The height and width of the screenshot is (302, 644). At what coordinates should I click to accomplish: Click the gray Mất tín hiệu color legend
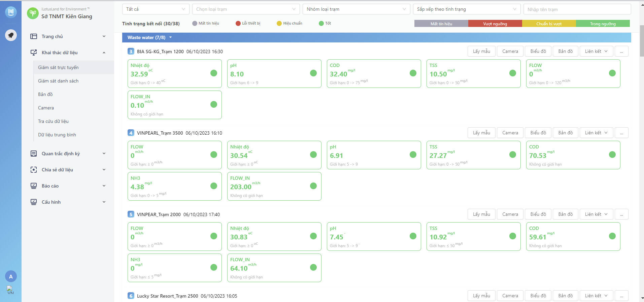pos(441,24)
